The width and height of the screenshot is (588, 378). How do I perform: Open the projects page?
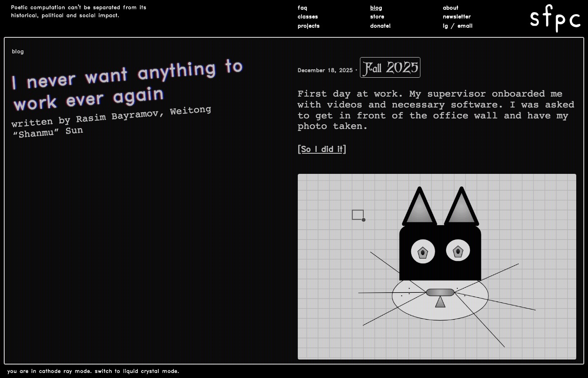tap(309, 26)
